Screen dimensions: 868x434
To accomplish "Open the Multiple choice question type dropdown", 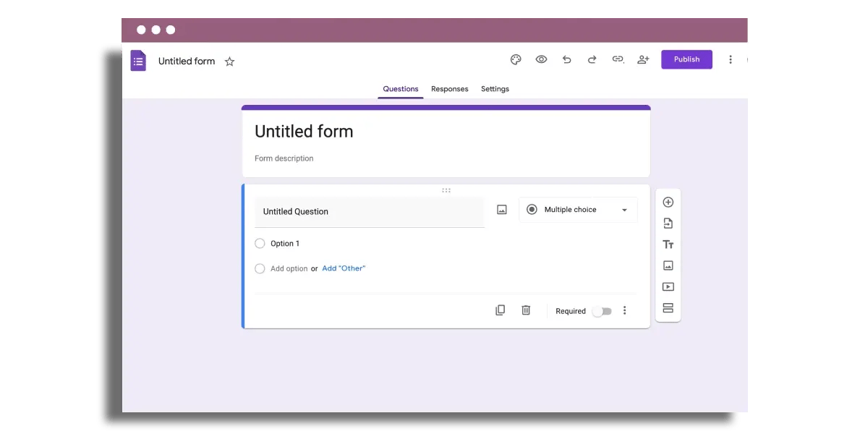I will 577,209.
